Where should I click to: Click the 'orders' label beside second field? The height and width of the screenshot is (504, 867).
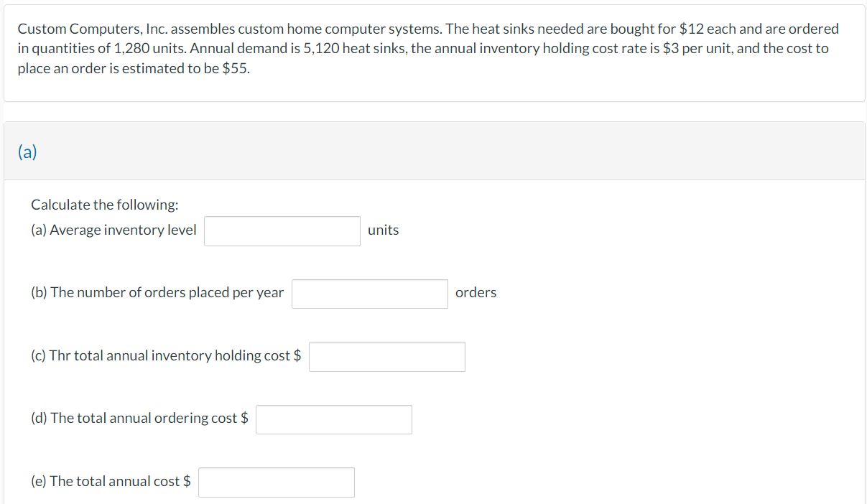click(476, 292)
